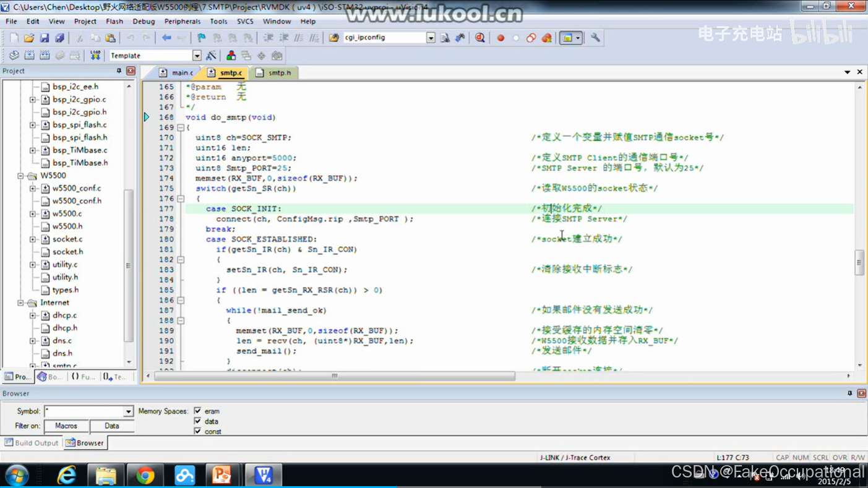Unindent selected lines icon

(x=284, y=38)
